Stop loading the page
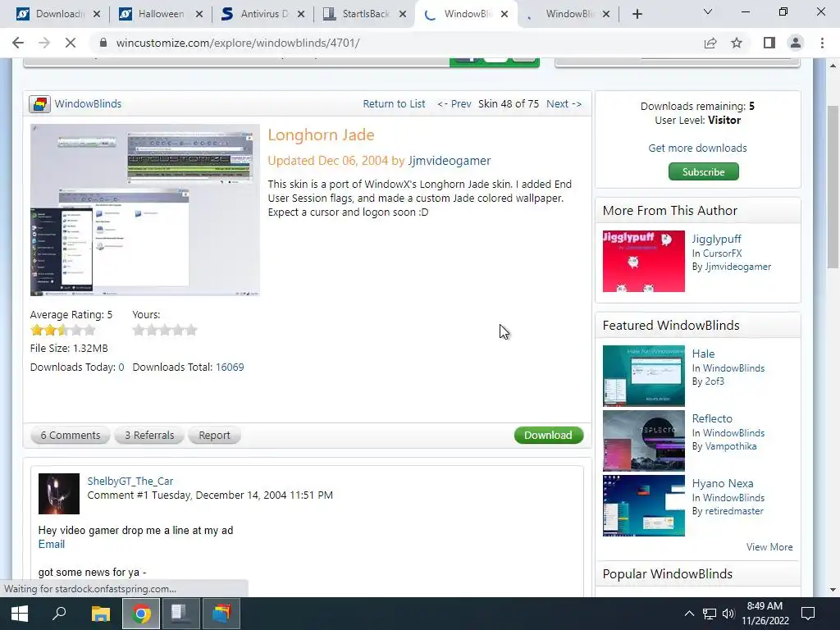The height and width of the screenshot is (630, 840). 71,43
